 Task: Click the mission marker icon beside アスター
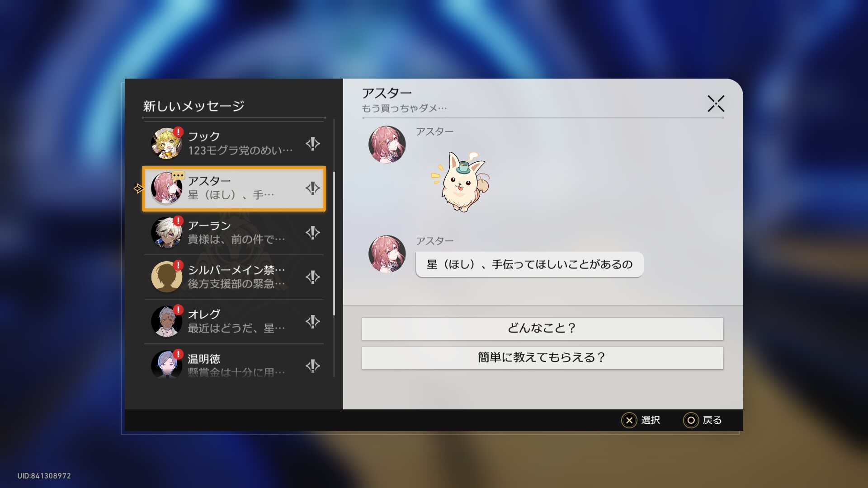[x=312, y=188]
